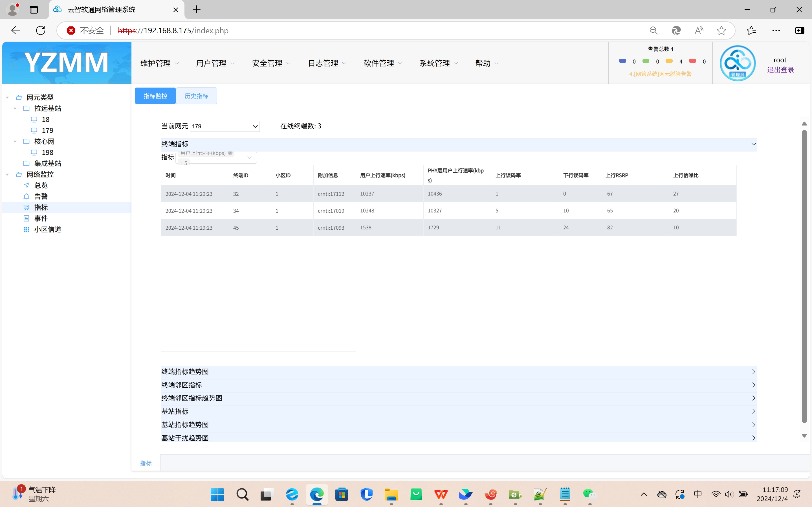Reload the page with refresh button
Screen dimensions: 812x507
(x=41, y=30)
